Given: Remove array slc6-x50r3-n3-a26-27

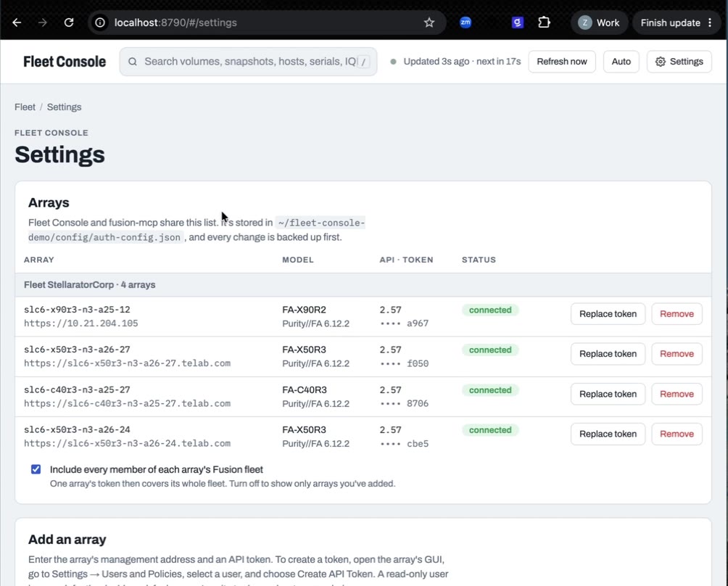Looking at the screenshot, I should coord(677,354).
